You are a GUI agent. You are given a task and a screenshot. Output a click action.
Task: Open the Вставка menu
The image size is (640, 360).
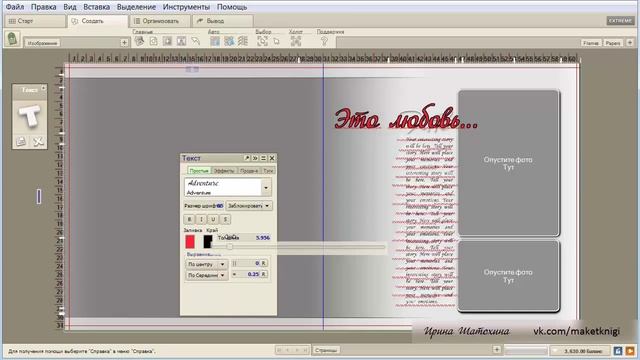coord(96,7)
